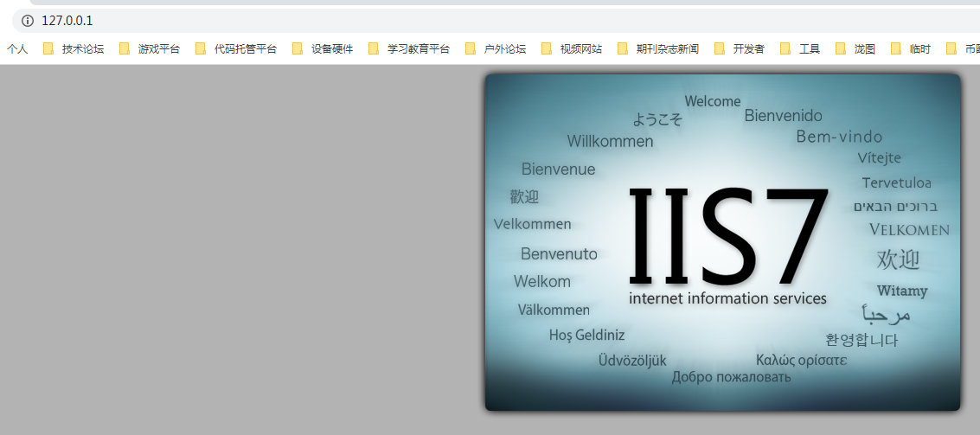The image size is (980, 435).
Task: Click the 'Üdvözöljük' greeting
Action: click(x=632, y=361)
